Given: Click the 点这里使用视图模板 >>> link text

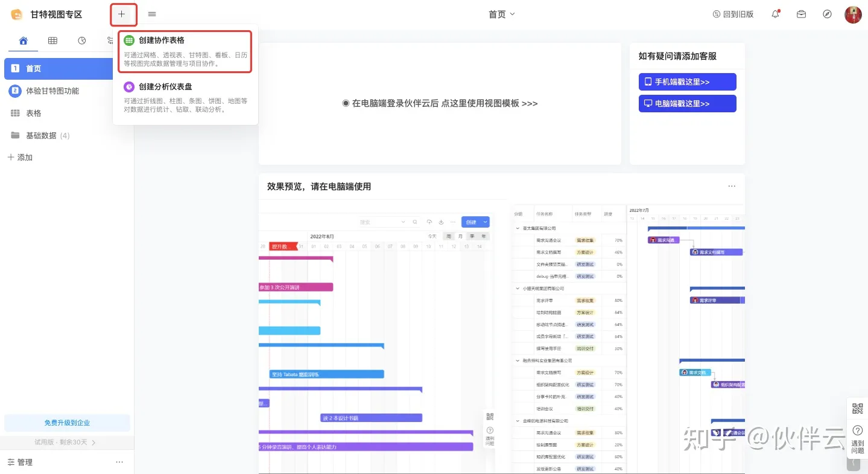Looking at the screenshot, I should tap(489, 103).
